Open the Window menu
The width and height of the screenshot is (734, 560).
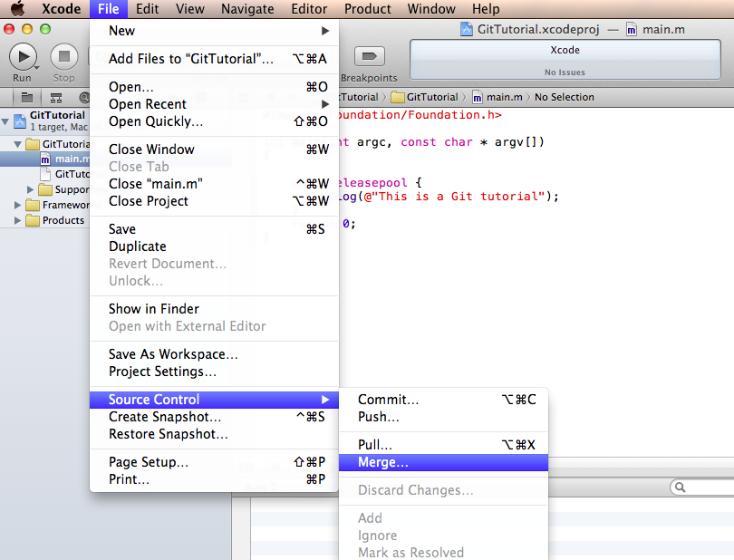coord(431,8)
